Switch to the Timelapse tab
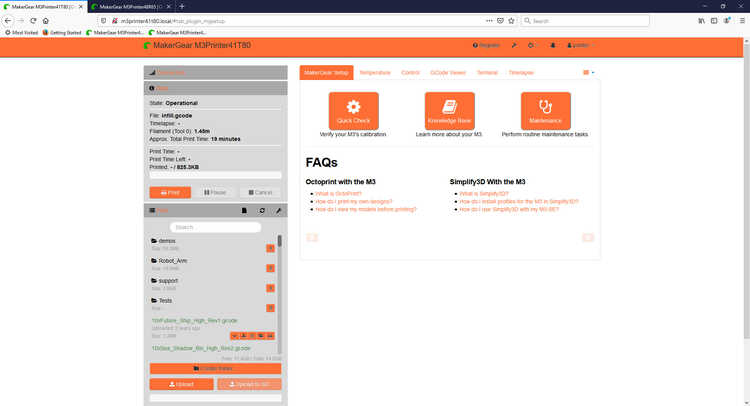Screen dimensions: 750x406 tap(521, 73)
